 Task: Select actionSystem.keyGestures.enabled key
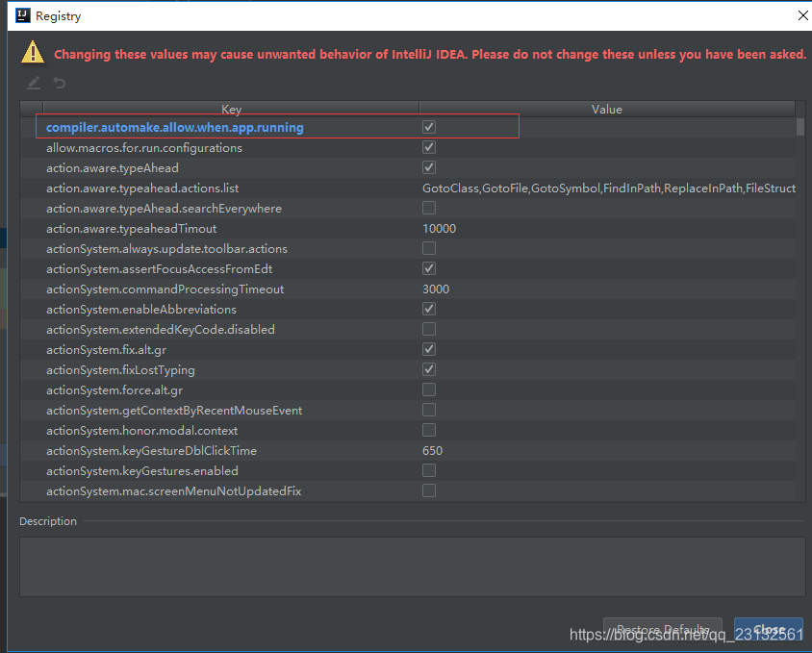tap(141, 470)
